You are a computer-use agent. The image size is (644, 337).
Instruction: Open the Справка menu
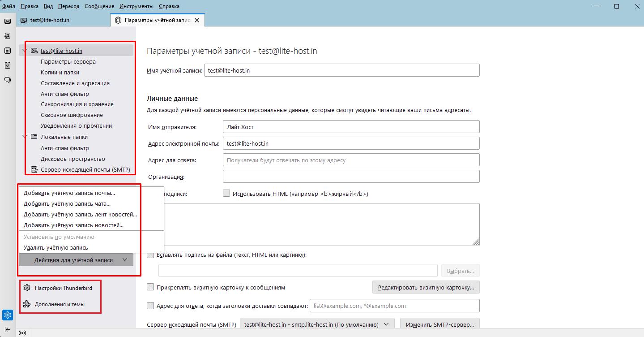coord(169,6)
